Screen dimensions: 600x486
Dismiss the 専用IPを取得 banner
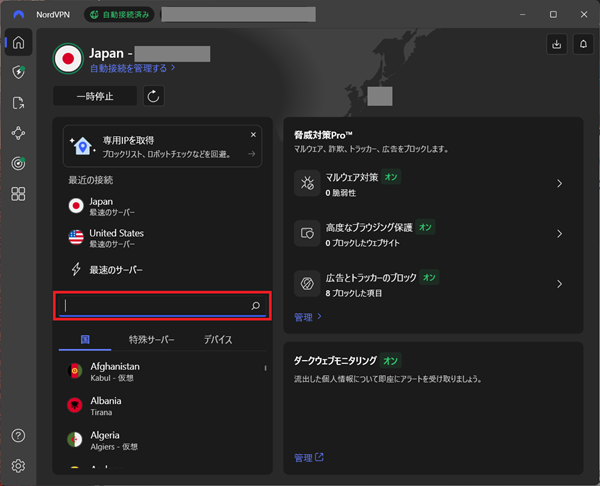click(x=253, y=134)
